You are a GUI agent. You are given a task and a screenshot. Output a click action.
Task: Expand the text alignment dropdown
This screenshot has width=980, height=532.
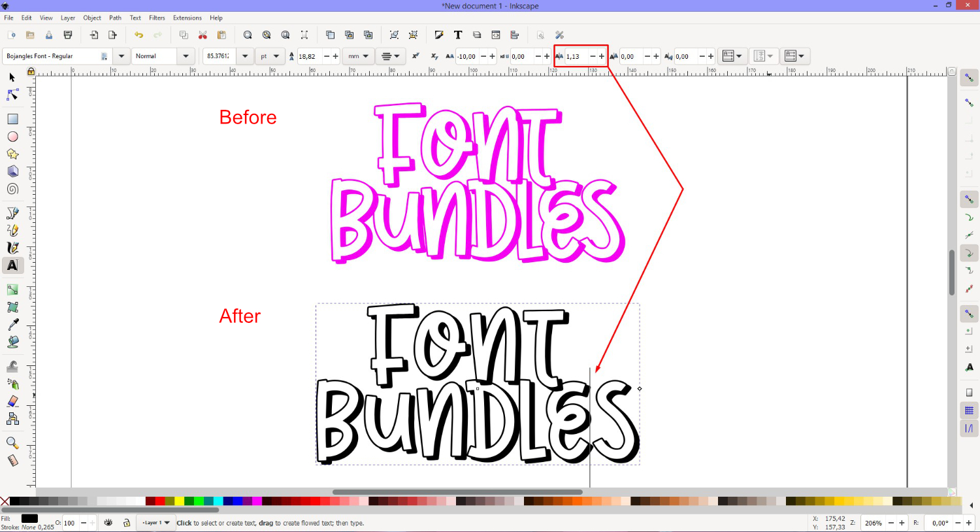391,56
